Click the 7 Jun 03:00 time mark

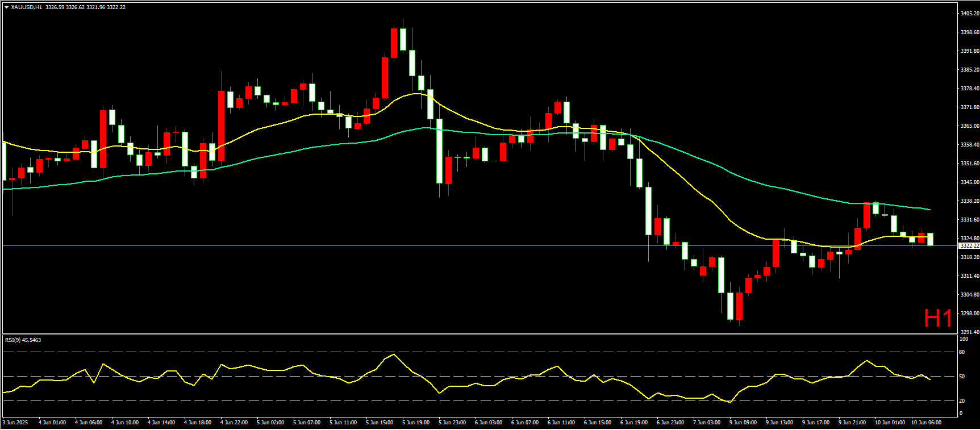[x=707, y=423]
